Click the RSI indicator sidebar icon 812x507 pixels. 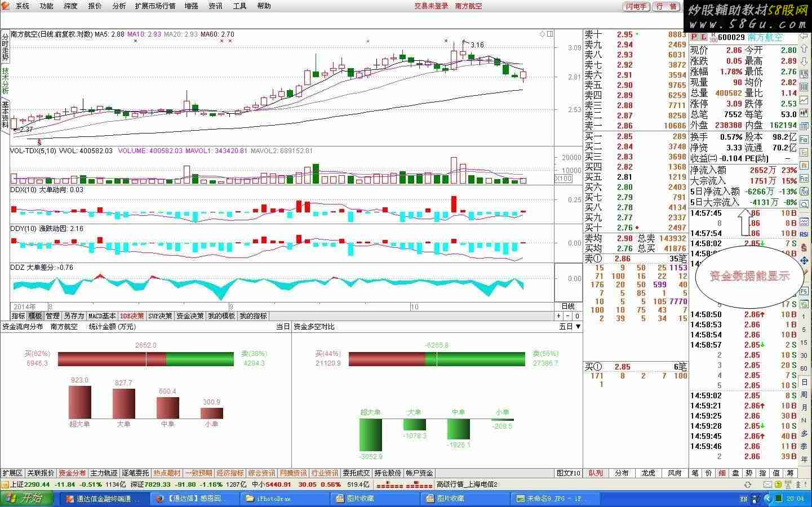click(x=805, y=234)
